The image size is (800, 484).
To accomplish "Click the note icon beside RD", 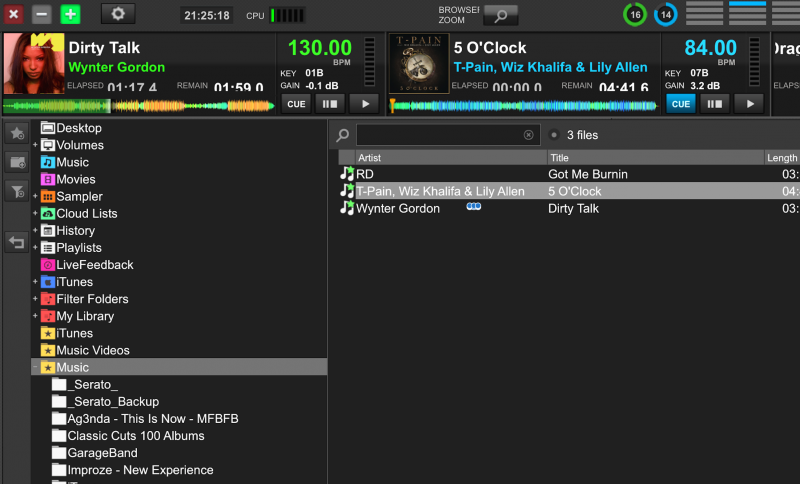I will coord(347,173).
